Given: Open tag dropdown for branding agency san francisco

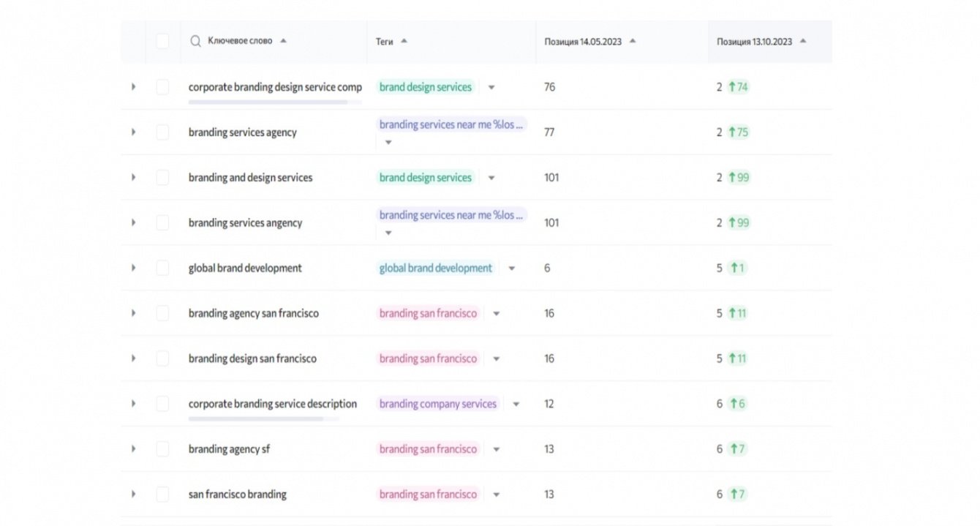Looking at the screenshot, I should [497, 314].
